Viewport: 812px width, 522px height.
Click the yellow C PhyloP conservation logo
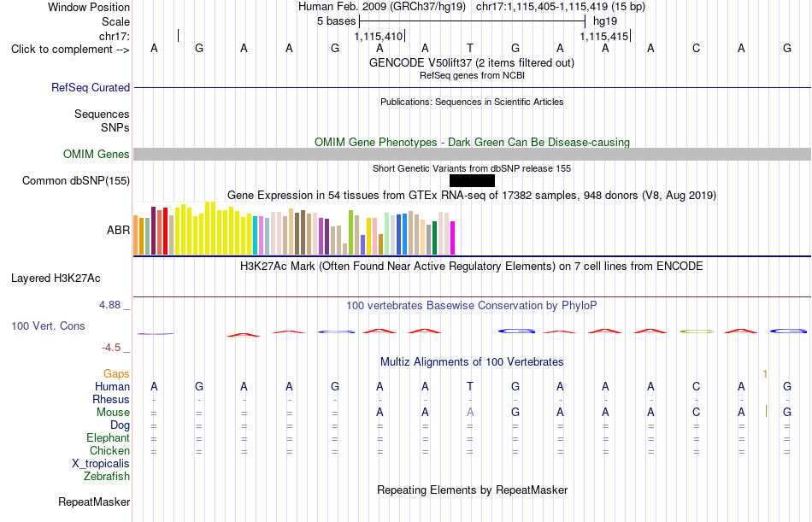point(697,331)
